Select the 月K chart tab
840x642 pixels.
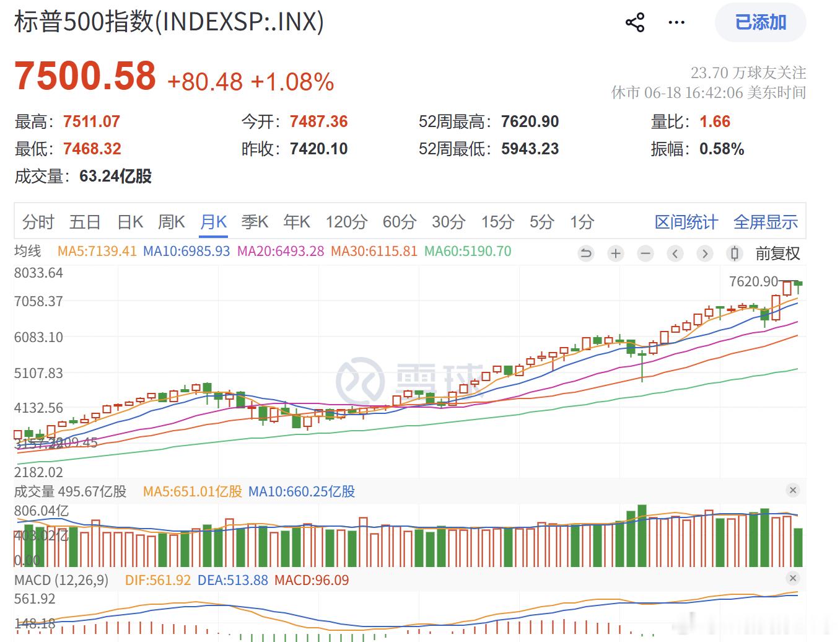(214, 222)
